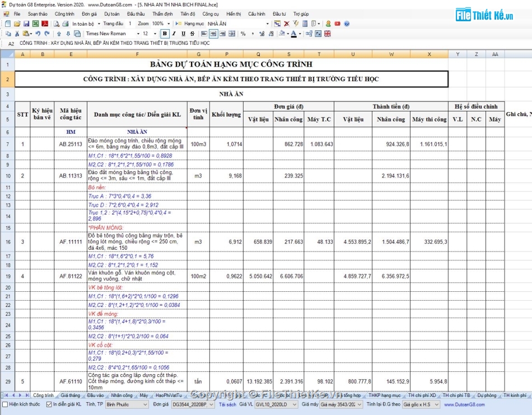Click the printer icon
This screenshot has width=532, height=415.
pyautogui.click(x=66, y=24)
